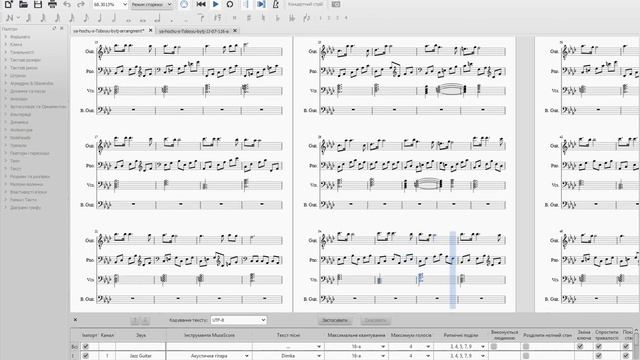Print the score using the printer icon
Screen dimensions: 640x360
click(52, 4)
